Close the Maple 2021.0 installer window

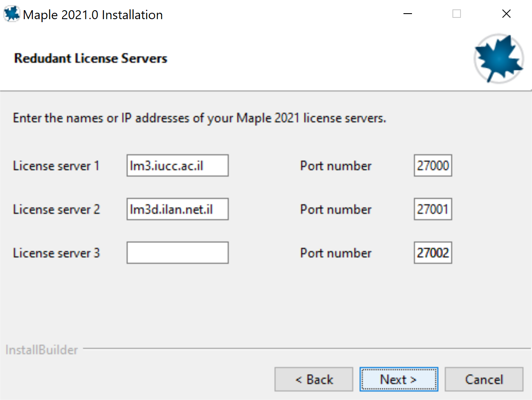506,14
